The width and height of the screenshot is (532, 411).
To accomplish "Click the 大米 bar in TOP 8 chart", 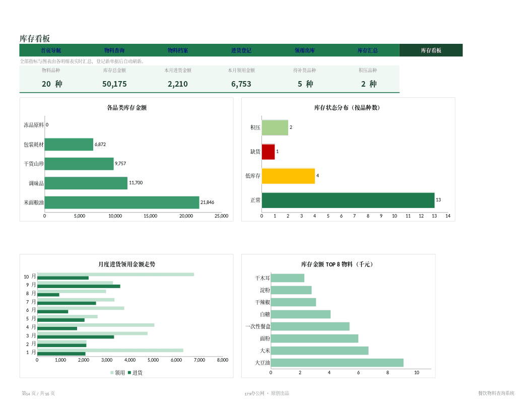I will (x=319, y=351).
